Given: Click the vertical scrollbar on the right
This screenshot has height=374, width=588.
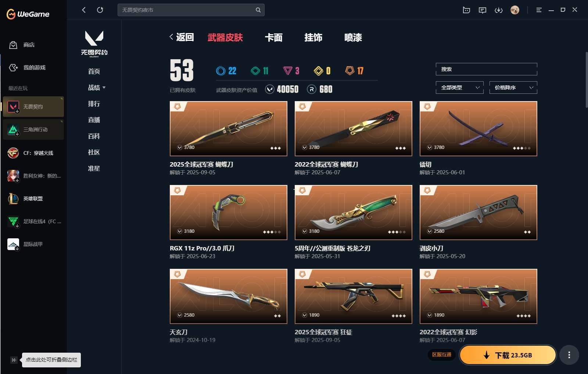Looking at the screenshot, I should [x=587, y=80].
